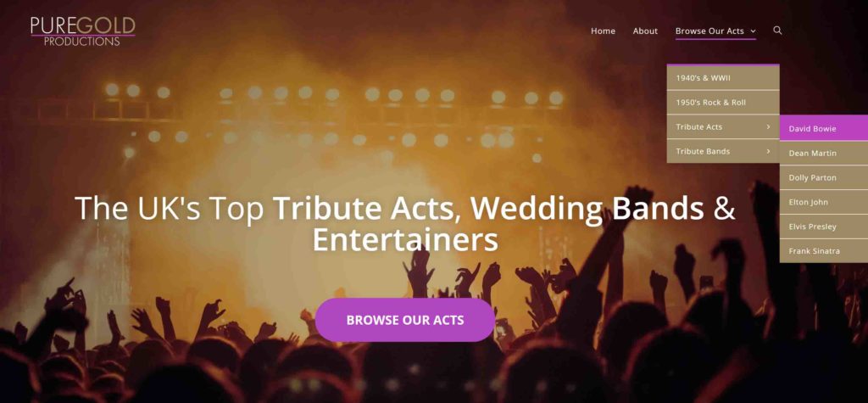Go to the Home page
The height and width of the screenshot is (403, 868).
[603, 31]
